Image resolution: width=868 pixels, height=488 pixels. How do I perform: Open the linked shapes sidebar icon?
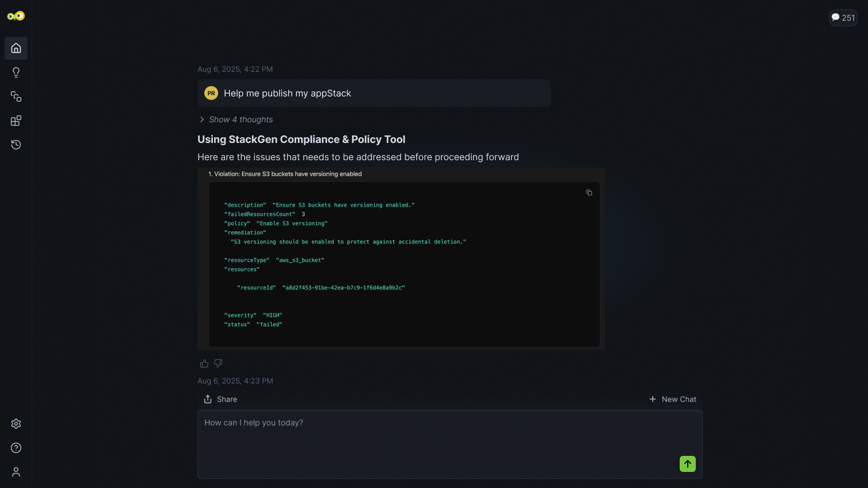16,96
